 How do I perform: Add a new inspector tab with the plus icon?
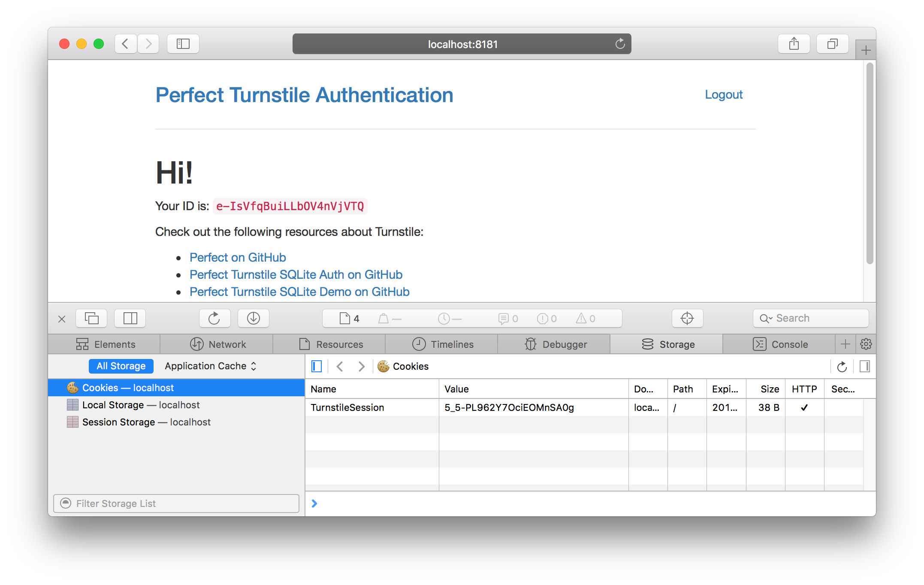845,344
